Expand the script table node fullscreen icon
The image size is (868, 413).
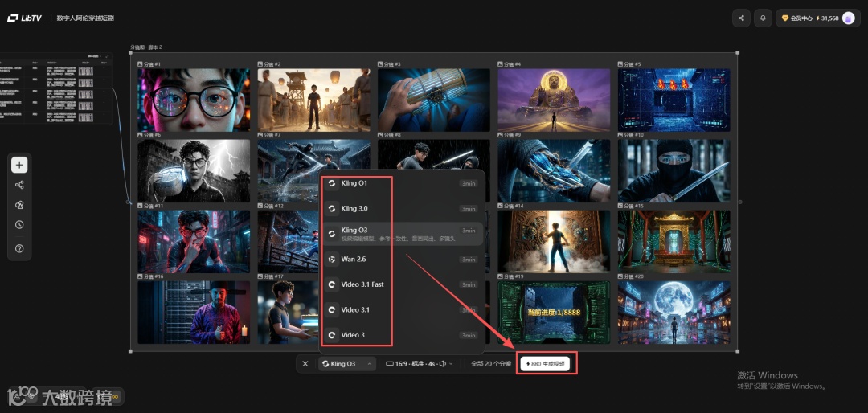[107, 56]
